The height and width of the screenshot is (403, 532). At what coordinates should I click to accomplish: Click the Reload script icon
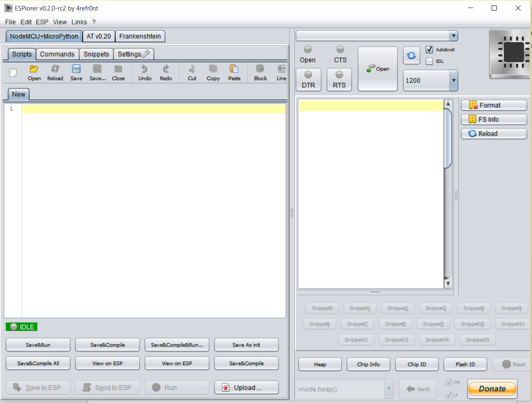tap(55, 72)
